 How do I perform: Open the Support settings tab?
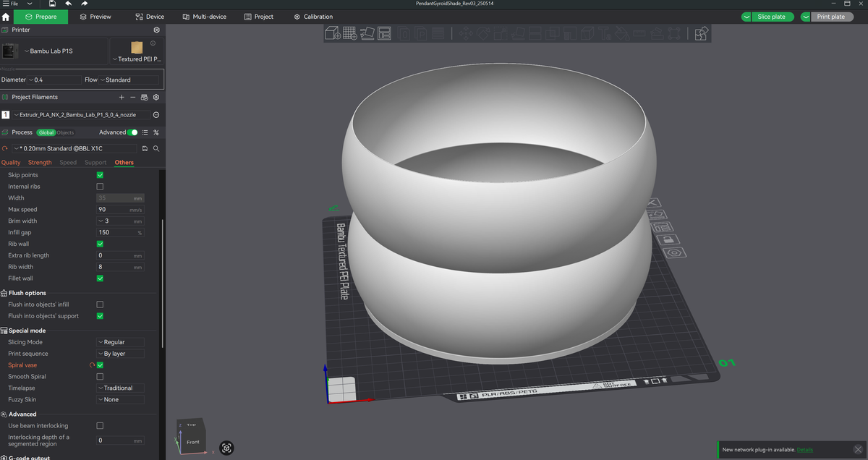click(x=95, y=163)
